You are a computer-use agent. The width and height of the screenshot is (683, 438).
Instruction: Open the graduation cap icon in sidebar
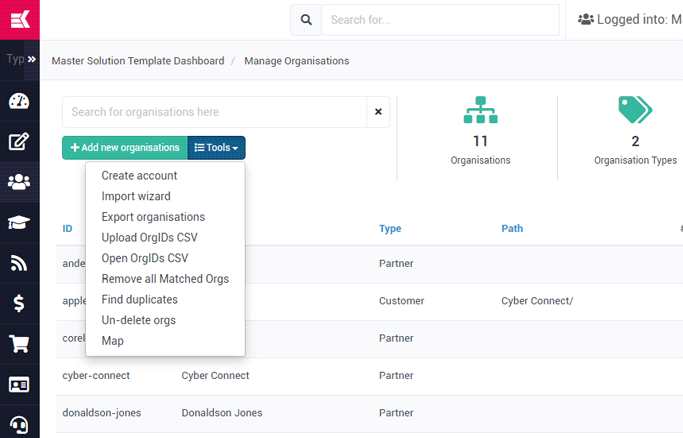point(19,223)
